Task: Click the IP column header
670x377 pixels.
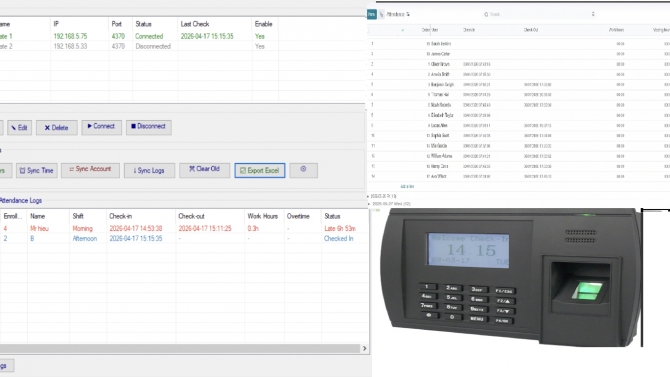Action: pos(56,24)
